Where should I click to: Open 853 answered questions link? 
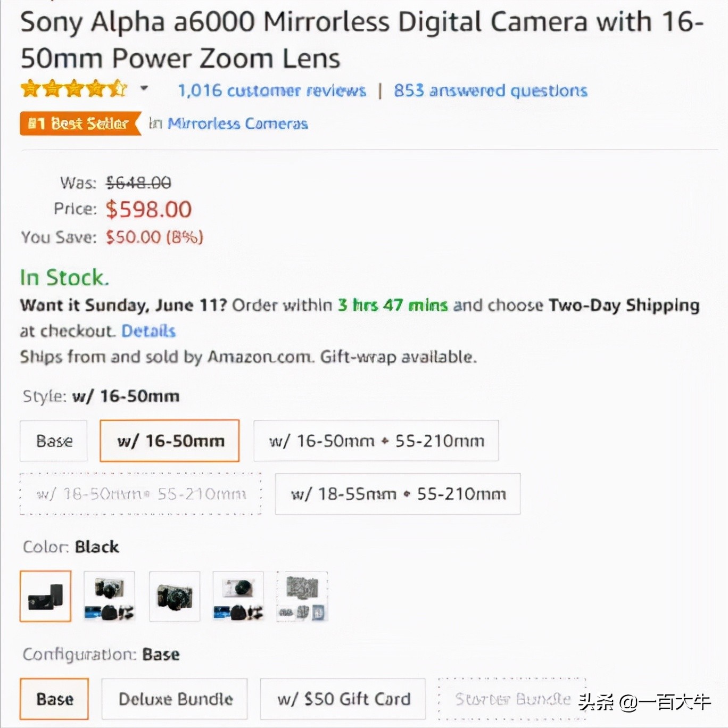tap(490, 90)
